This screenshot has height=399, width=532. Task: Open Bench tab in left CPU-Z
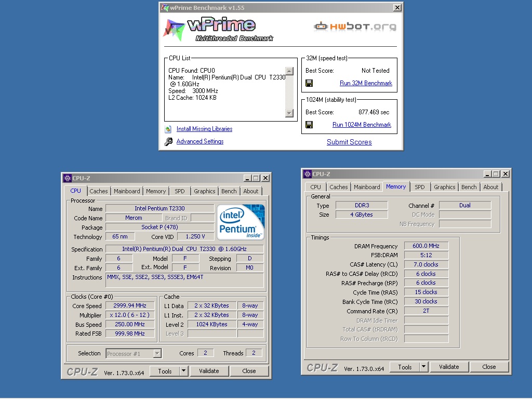tap(229, 191)
